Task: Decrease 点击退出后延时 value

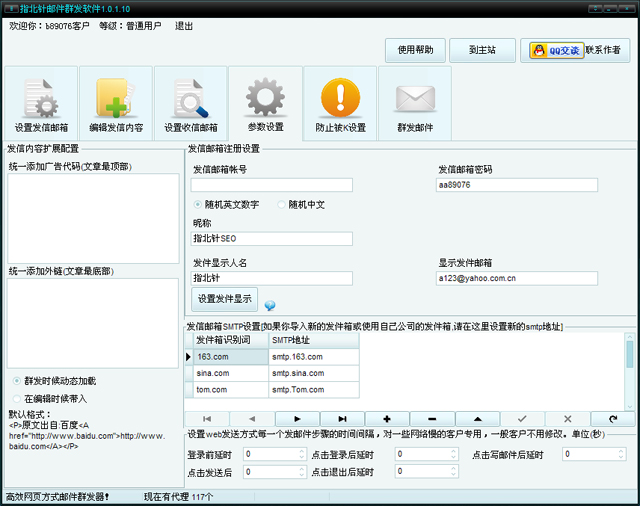Action: coord(453,475)
